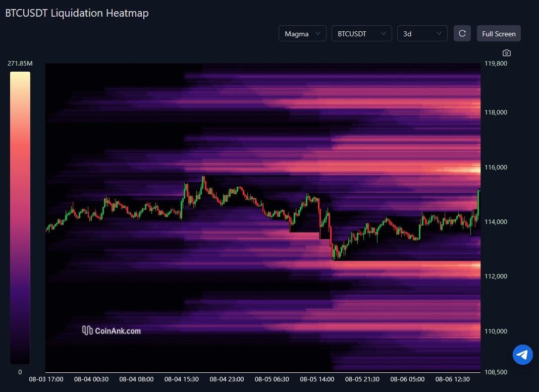Click the 271.85M scale maximum label
539x392 pixels.
[x=20, y=63]
